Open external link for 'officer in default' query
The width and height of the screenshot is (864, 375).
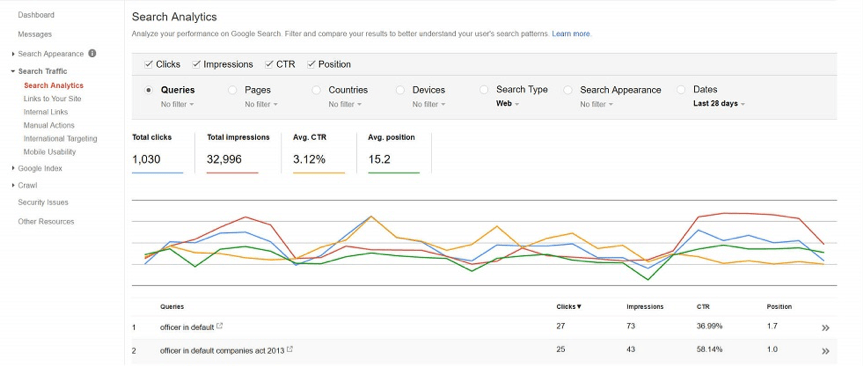coord(219,326)
